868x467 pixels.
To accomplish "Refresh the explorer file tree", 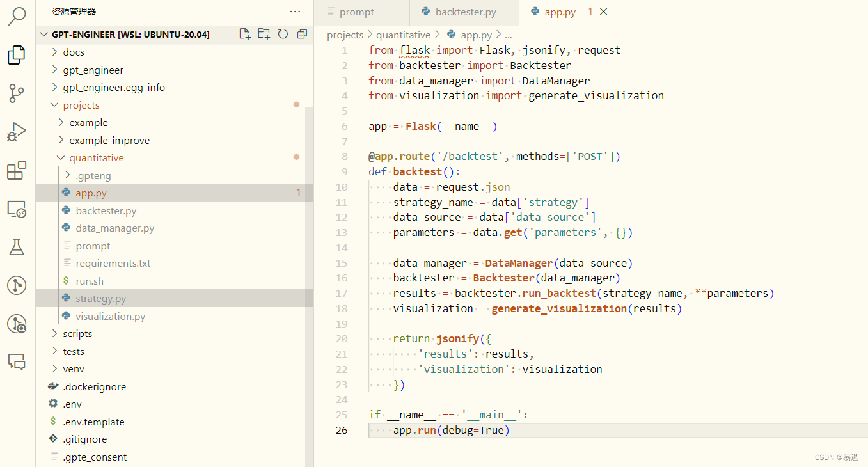I will click(283, 35).
